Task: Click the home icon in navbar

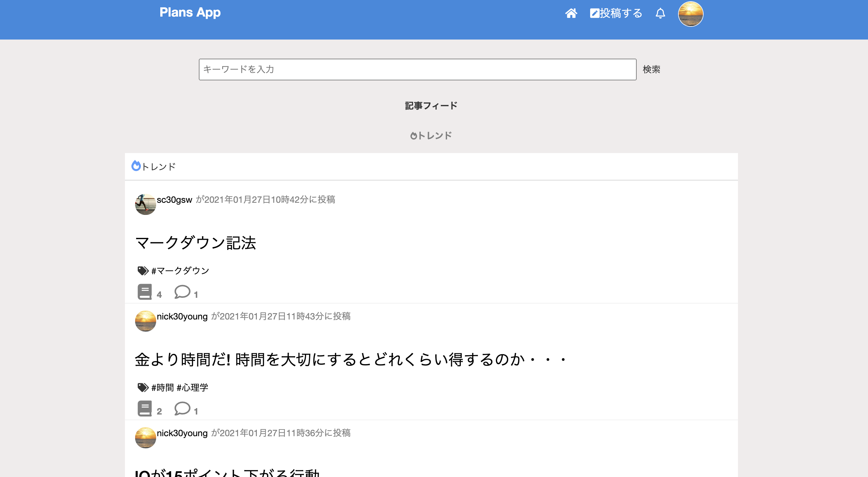Action: pos(571,13)
